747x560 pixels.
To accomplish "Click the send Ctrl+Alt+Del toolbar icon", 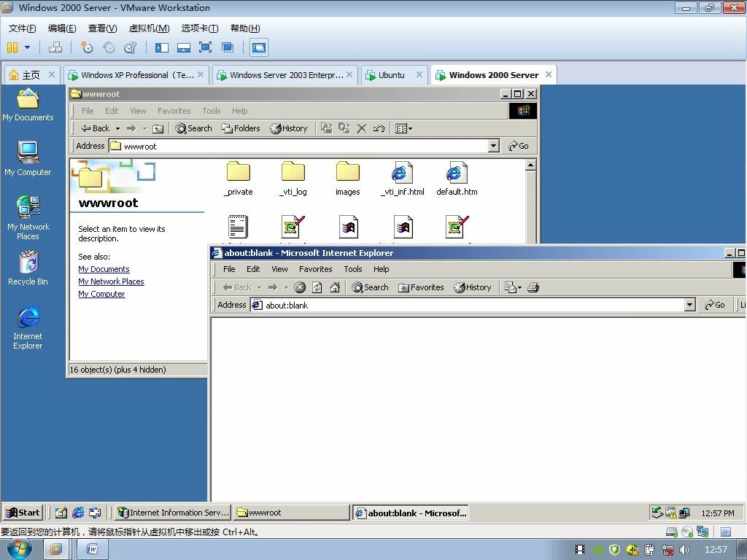I will pyautogui.click(x=55, y=47).
